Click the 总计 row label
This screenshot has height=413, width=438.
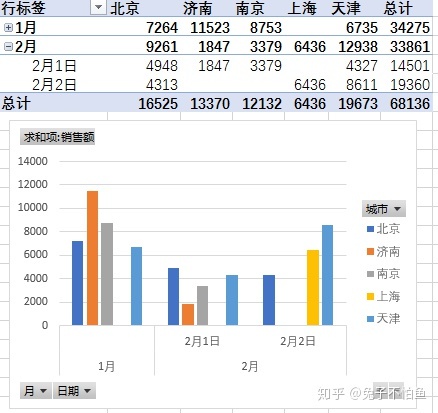pyautogui.click(x=16, y=103)
